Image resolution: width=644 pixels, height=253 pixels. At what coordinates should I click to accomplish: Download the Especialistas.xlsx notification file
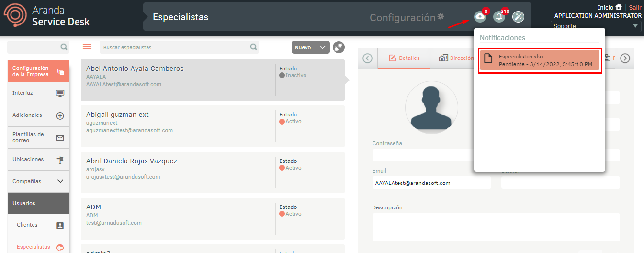[x=540, y=60]
